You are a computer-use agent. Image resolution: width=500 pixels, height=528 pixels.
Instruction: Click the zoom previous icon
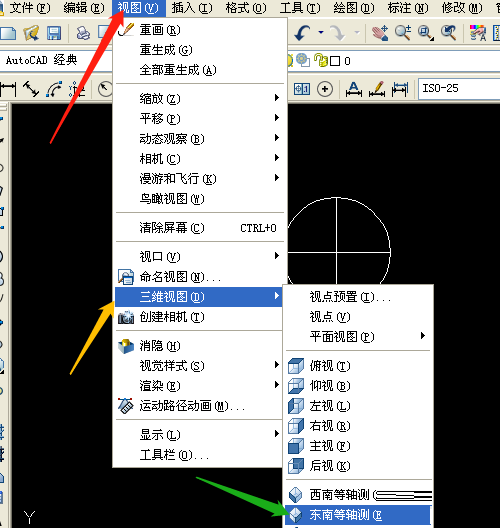point(449,33)
